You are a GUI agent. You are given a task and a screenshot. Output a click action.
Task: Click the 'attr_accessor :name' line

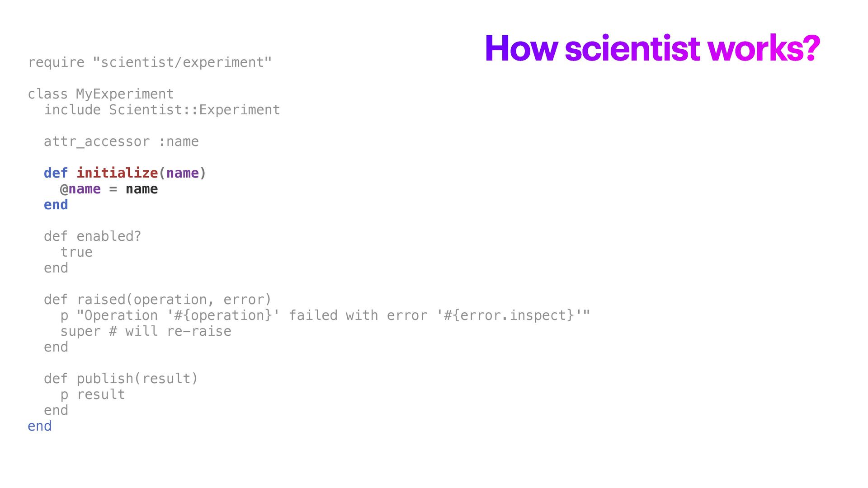coord(121,141)
